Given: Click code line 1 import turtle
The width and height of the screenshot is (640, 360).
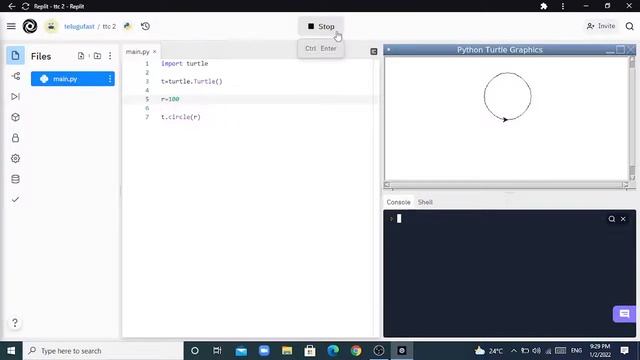Looking at the screenshot, I should click(184, 64).
